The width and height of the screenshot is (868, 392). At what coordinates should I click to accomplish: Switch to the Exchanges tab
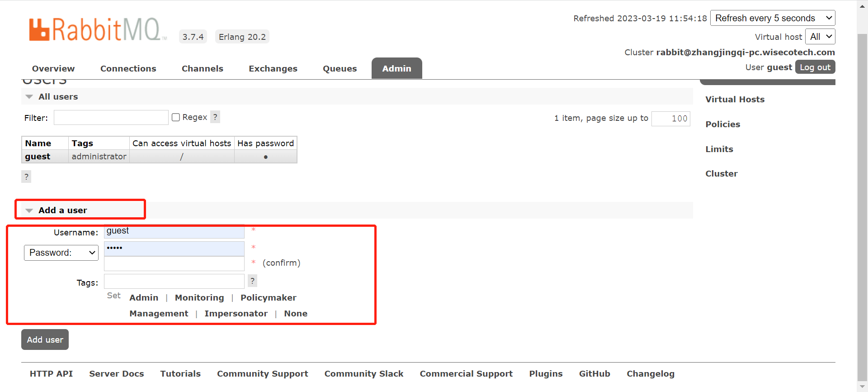coord(273,68)
